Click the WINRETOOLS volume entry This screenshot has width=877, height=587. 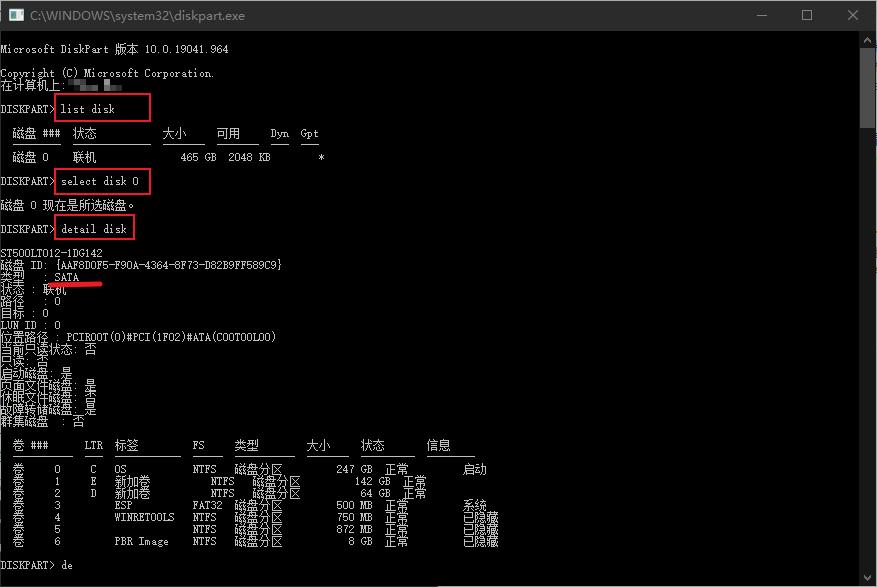(147, 517)
